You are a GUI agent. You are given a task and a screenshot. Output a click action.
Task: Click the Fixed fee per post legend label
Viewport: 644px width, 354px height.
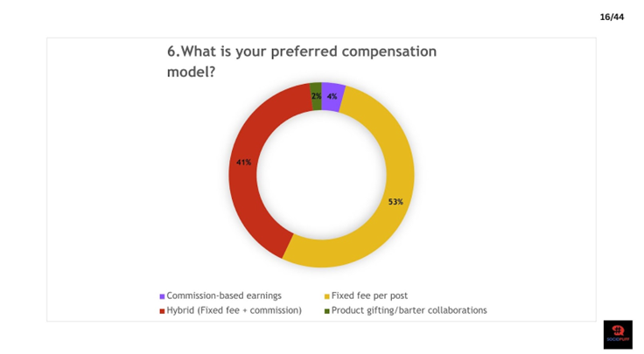tap(369, 295)
